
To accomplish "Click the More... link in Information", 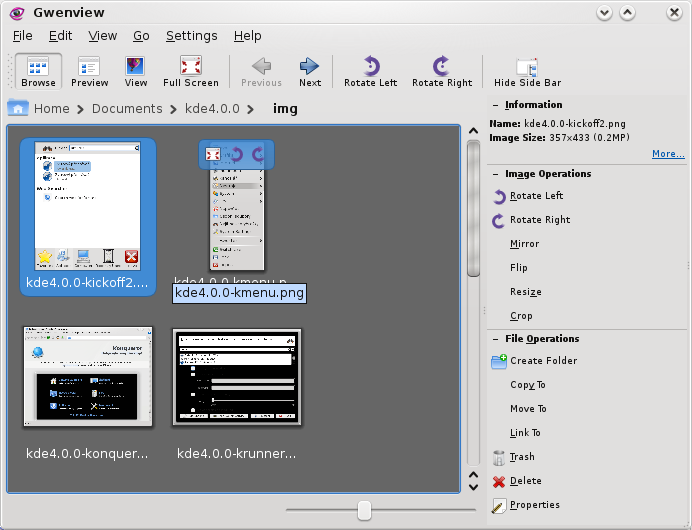I will [x=668, y=154].
